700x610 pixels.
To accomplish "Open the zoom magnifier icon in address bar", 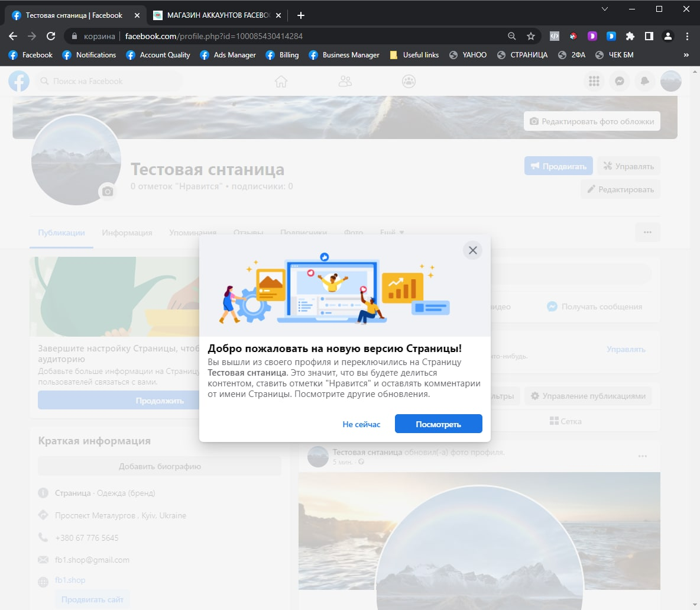I will (x=511, y=36).
